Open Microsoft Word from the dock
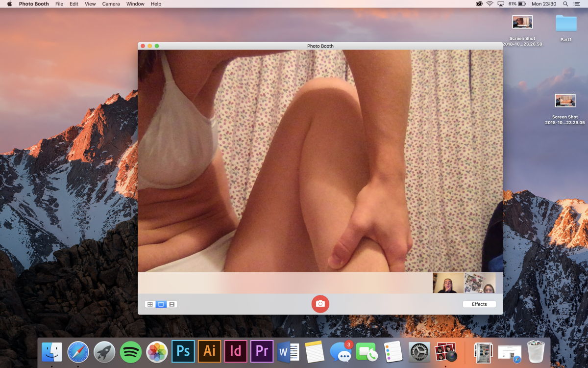 click(x=288, y=352)
